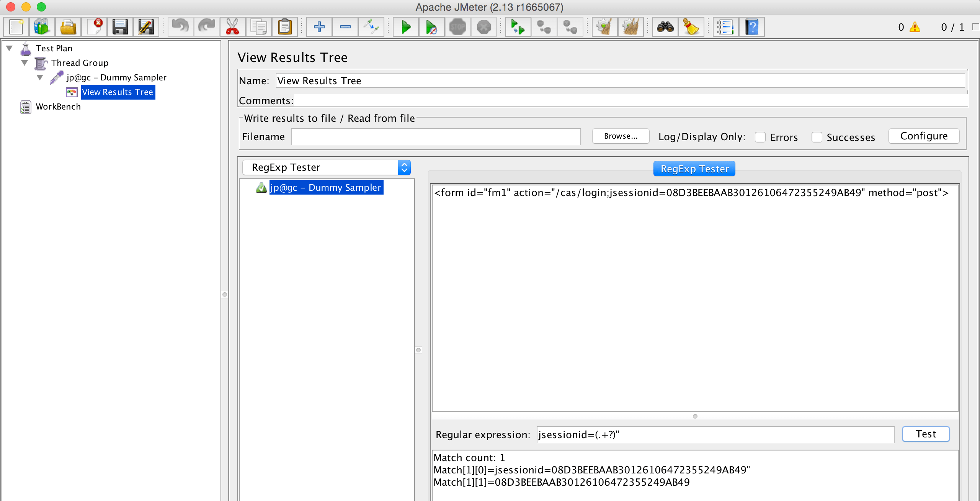The image size is (980, 501).
Task: Click the Browse... button
Action: pyautogui.click(x=621, y=136)
